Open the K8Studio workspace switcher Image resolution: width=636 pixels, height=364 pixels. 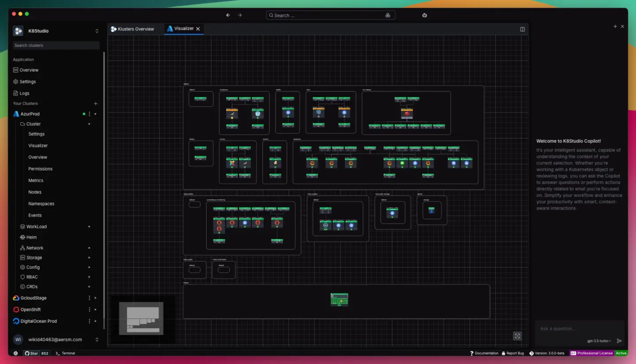point(97,31)
